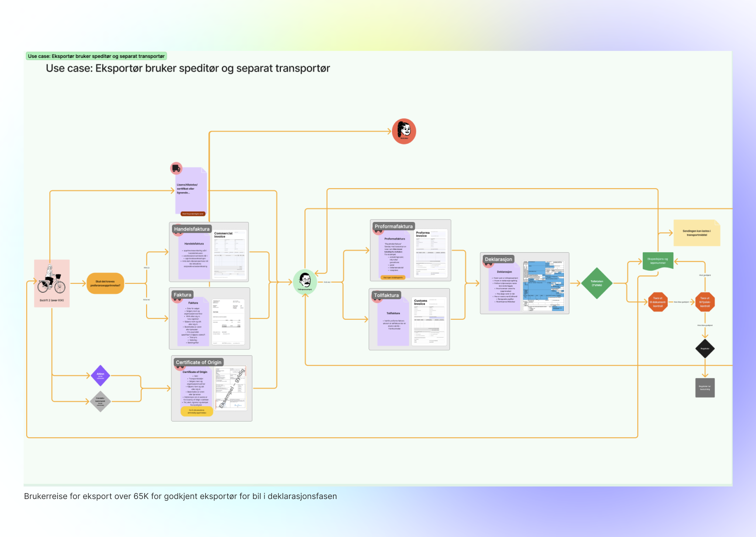Viewport: 756px width, 537px height.
Task: Click the "Skal det kreves preferanseopprinnelse?" node
Action: (105, 283)
